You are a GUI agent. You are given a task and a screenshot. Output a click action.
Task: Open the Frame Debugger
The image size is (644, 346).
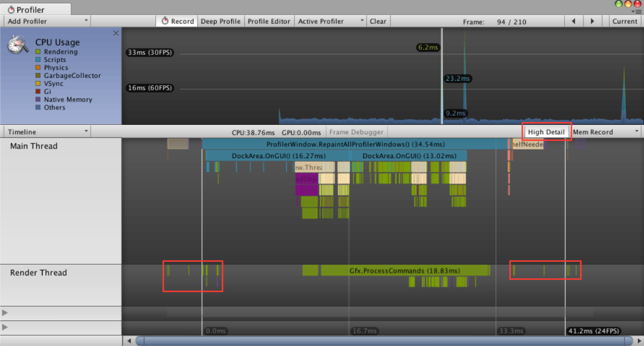[356, 132]
